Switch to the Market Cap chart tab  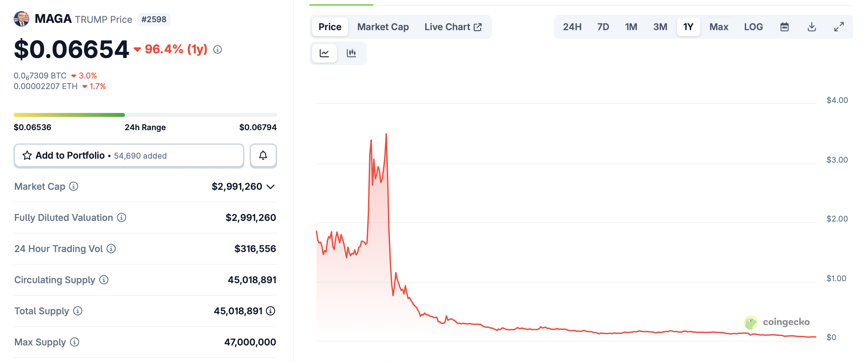[383, 26]
